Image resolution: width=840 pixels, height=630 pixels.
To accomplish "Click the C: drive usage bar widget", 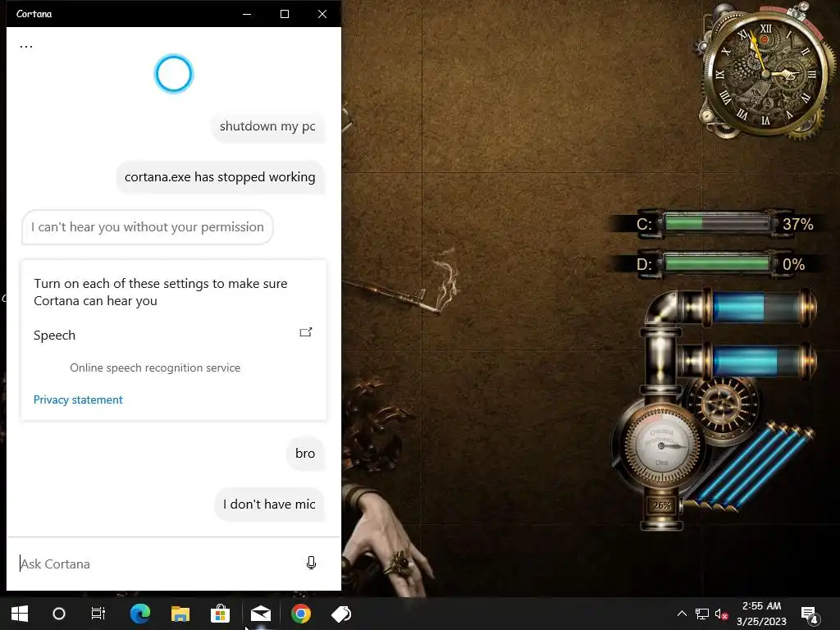I will (717, 223).
